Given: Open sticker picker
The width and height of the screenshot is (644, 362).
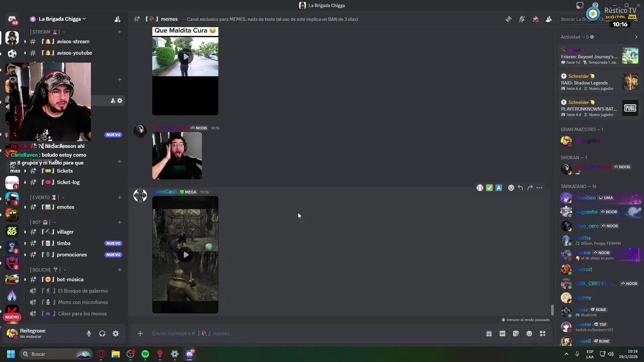Looking at the screenshot, I should click(x=516, y=333).
